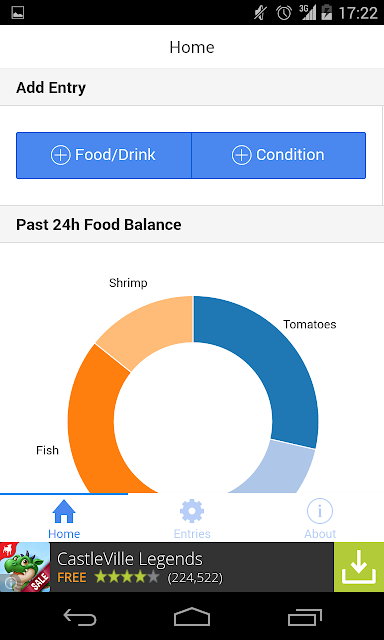The width and height of the screenshot is (384, 640).
Task: Tap the Android back navigation icon
Action: pyautogui.click(x=80, y=616)
